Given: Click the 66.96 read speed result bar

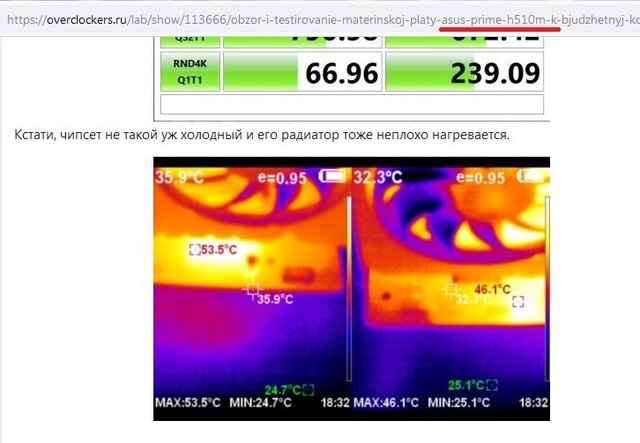Looking at the screenshot, I should 302,71.
